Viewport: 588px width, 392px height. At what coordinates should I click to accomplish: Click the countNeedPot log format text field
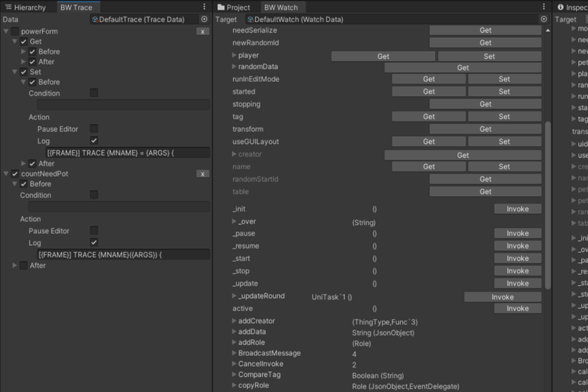point(123,255)
